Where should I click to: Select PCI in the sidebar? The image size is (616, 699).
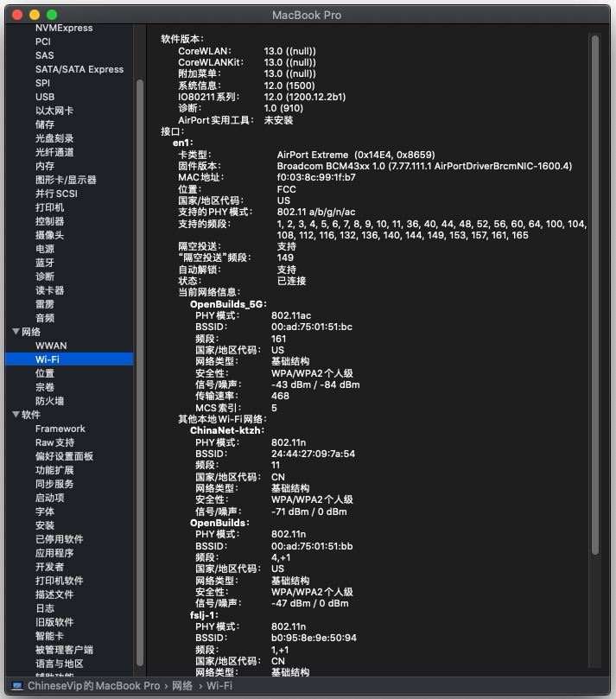coord(43,41)
